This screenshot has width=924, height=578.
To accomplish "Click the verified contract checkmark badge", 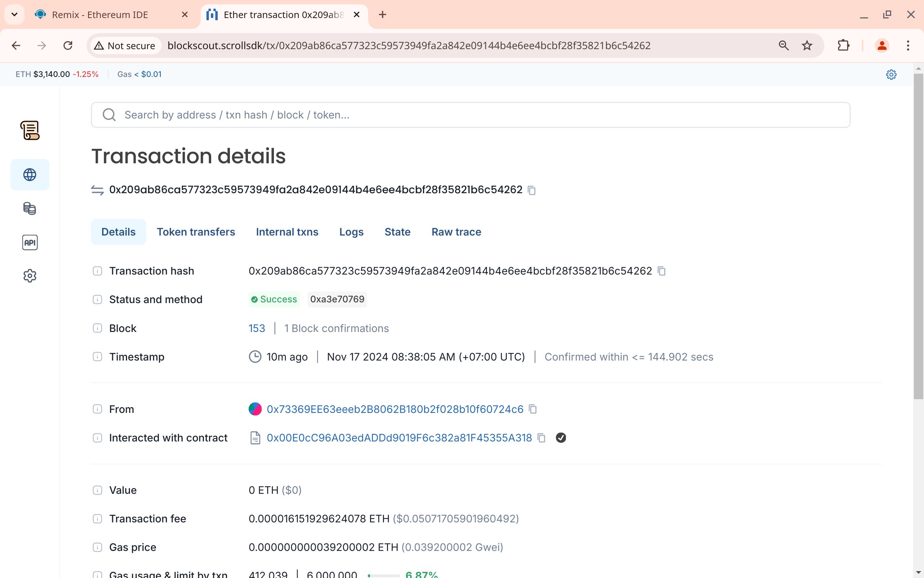I will point(561,438).
